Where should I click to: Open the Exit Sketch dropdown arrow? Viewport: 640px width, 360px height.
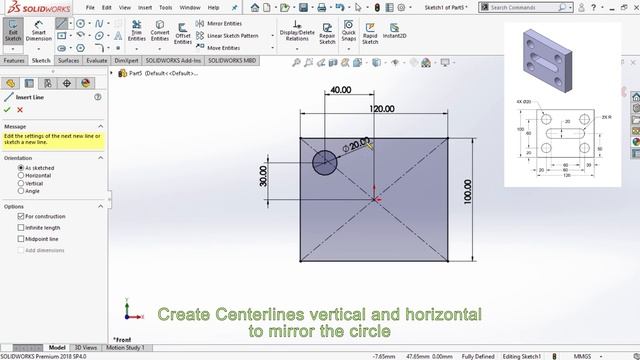pyautogui.click(x=13, y=49)
